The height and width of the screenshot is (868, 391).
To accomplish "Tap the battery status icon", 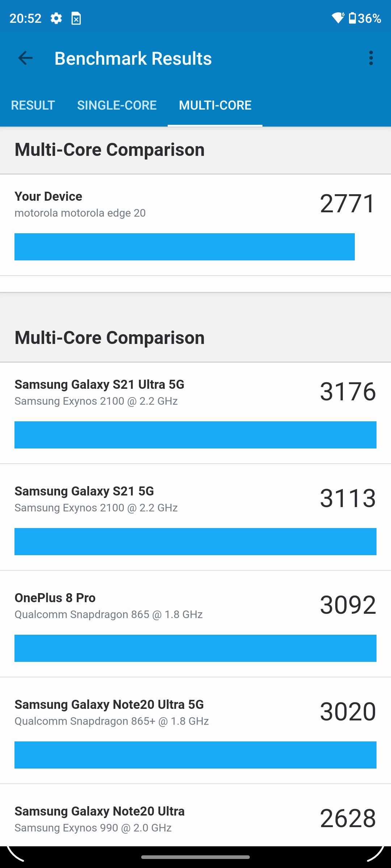I will (352, 18).
